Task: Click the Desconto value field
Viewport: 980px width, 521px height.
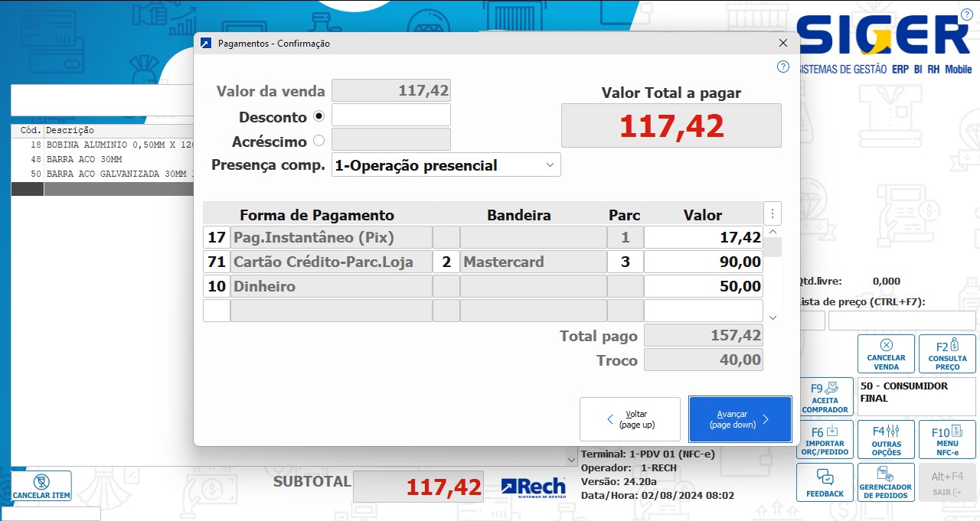Action: pos(390,115)
